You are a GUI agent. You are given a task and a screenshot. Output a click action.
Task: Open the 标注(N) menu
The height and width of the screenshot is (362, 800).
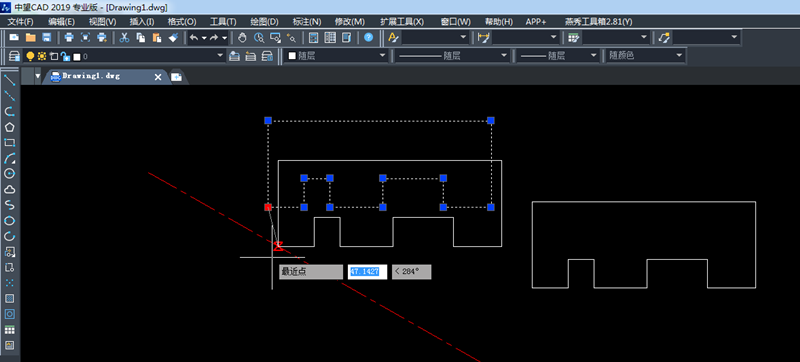[x=307, y=22]
